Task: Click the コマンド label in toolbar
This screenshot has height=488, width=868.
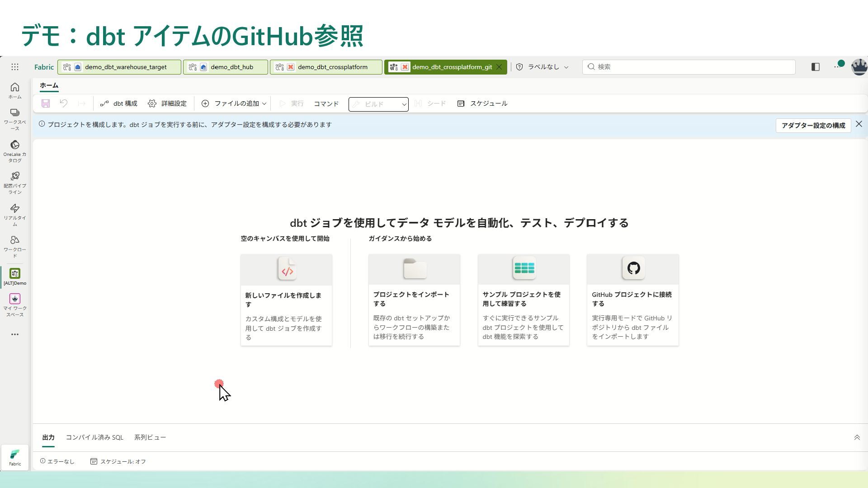Action: (326, 103)
